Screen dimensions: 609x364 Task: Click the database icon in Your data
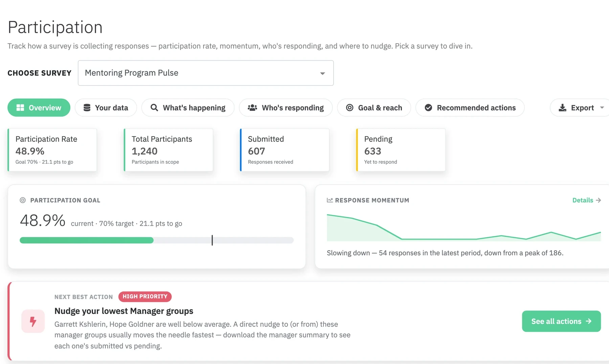coord(87,107)
